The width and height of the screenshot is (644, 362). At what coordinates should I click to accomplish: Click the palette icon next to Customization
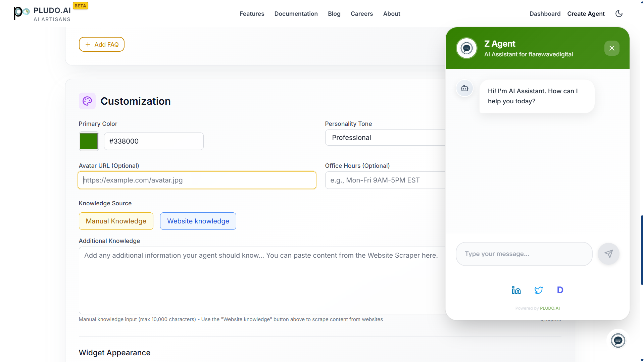click(87, 101)
